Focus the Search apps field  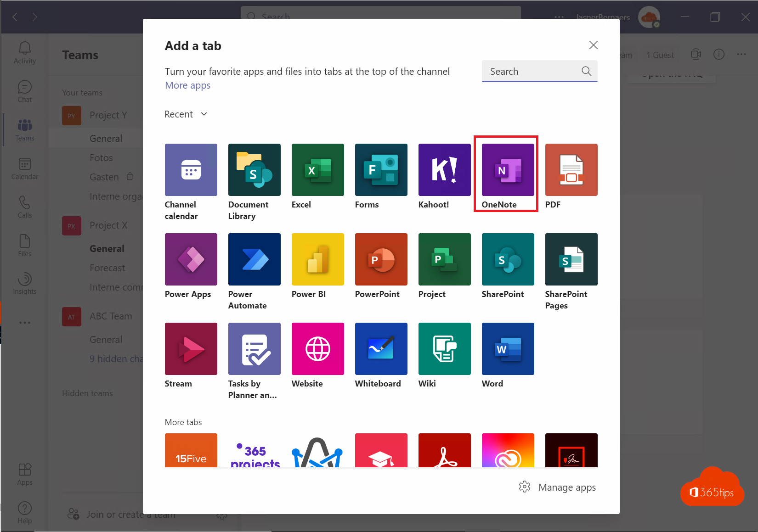coord(539,71)
